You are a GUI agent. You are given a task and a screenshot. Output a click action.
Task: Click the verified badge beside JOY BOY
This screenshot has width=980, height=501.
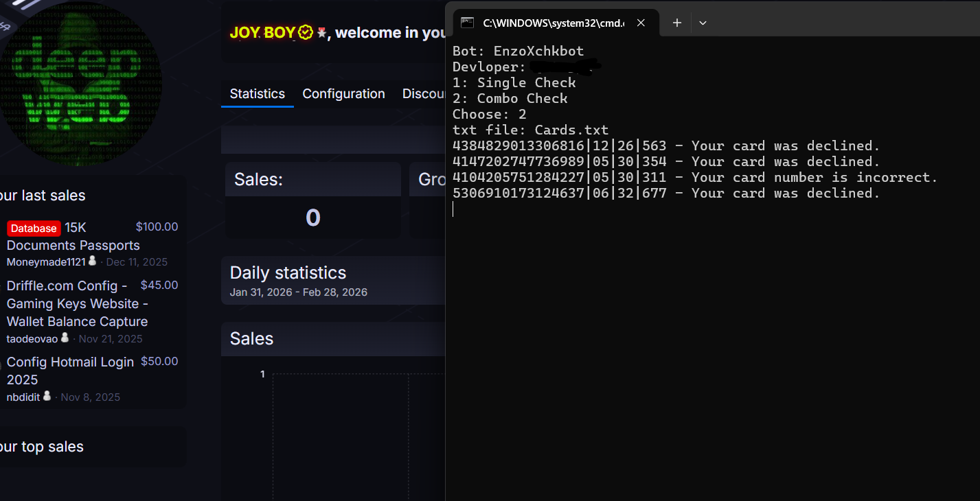306,33
